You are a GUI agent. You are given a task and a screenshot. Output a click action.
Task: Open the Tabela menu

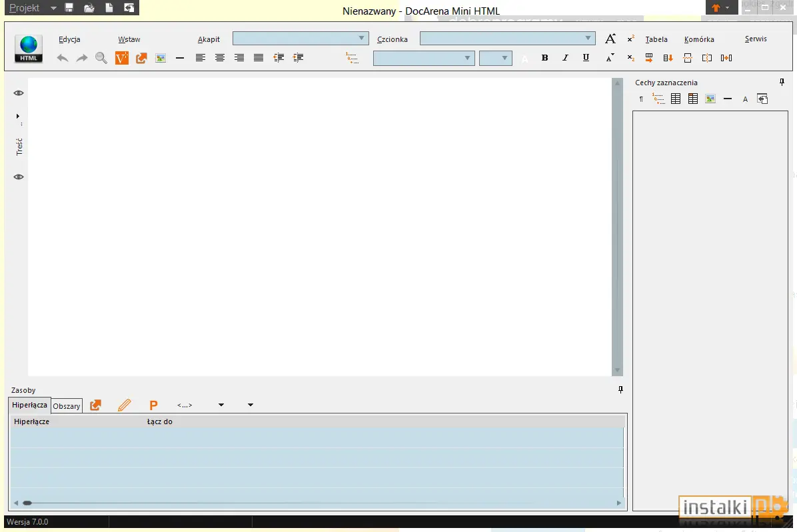click(x=656, y=39)
